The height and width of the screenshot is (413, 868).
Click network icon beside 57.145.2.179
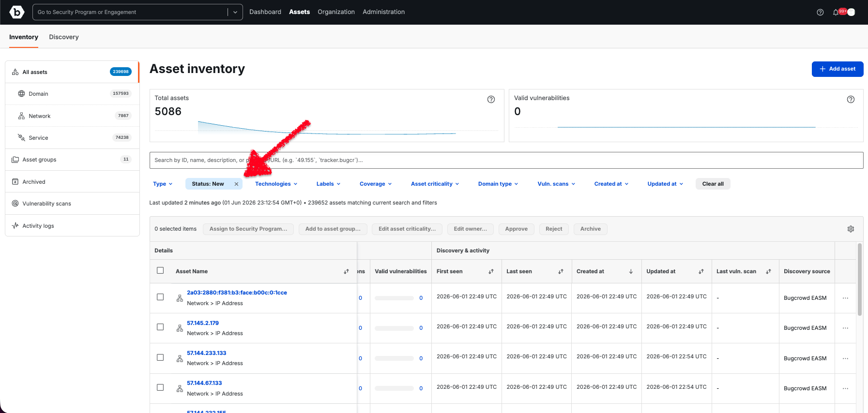click(180, 328)
